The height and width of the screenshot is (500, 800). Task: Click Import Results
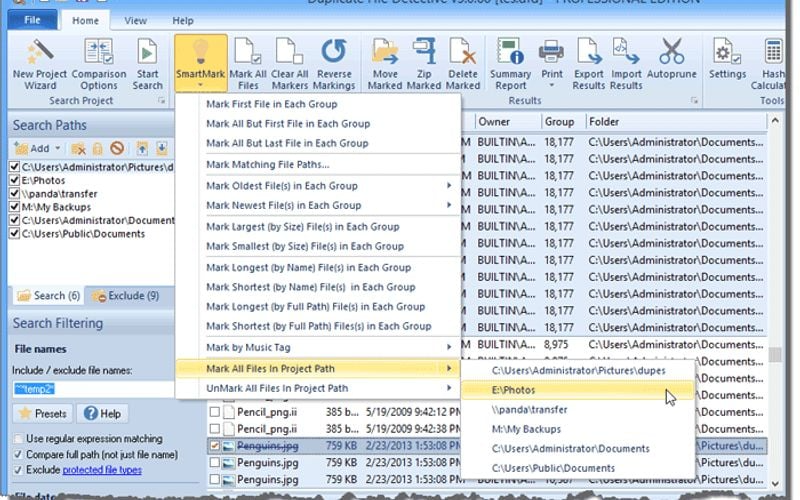(x=626, y=64)
